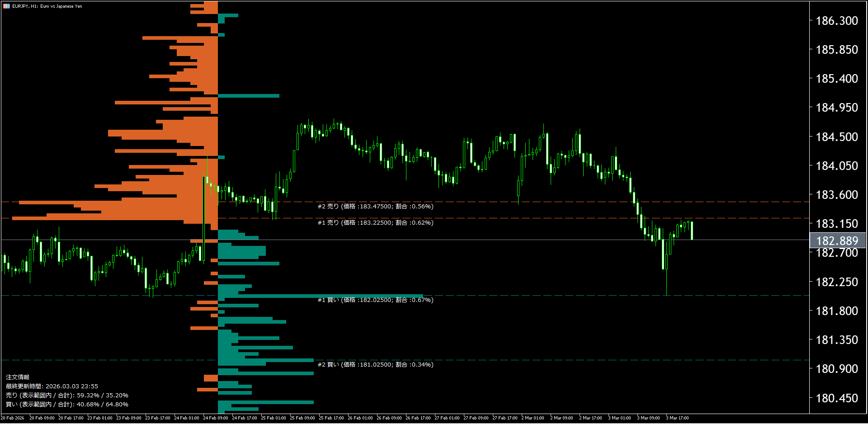Click the '24 Feb 17:00' time axis label
The height and width of the screenshot is (424, 868).
245,418
